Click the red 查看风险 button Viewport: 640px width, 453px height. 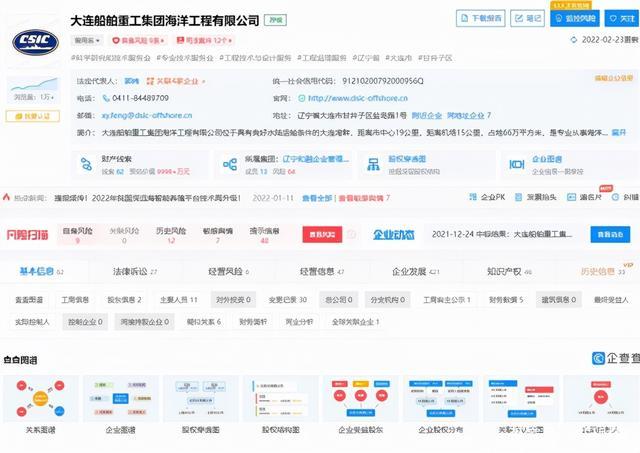pos(322,235)
